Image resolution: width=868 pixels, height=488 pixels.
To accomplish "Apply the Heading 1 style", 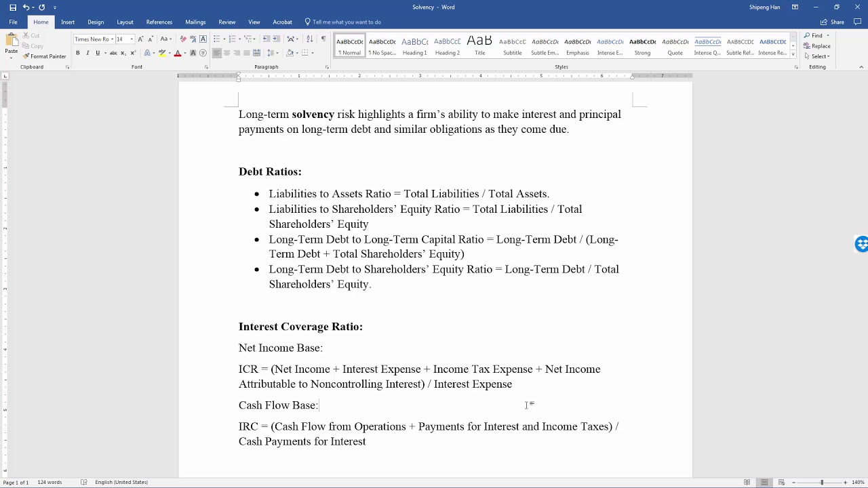I will [415, 45].
